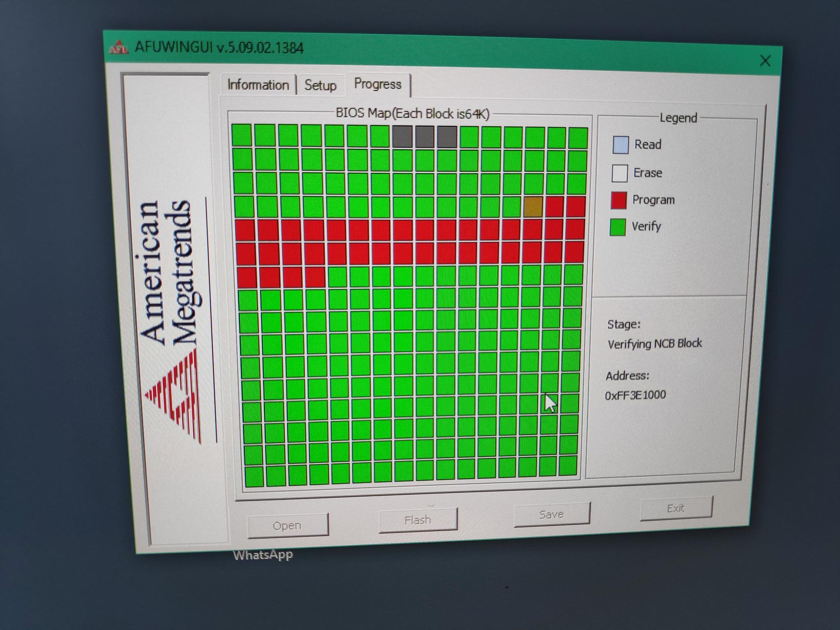The width and height of the screenshot is (840, 630).
Task: Click the 'BIOS Map(Each Block is64K)' heading
Action: coord(412,113)
